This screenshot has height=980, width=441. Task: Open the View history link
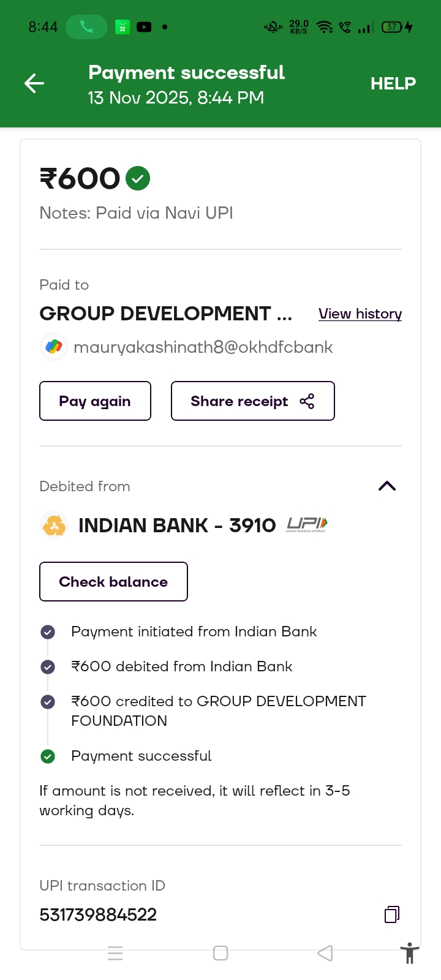pyautogui.click(x=360, y=314)
